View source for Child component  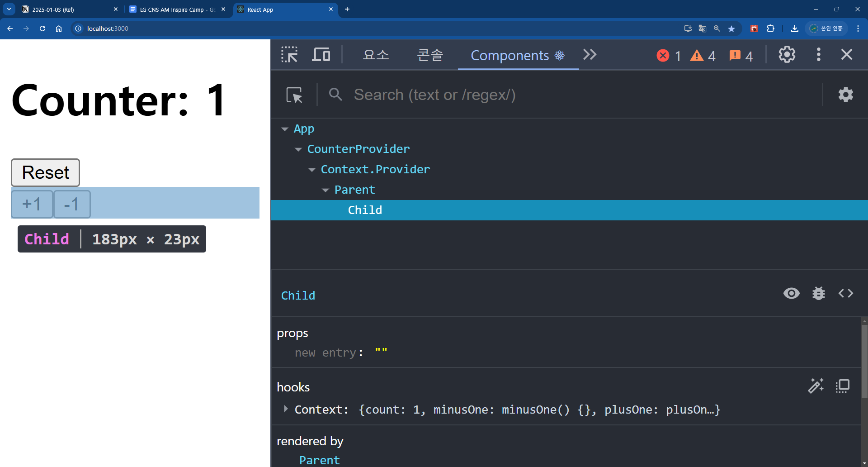(x=846, y=293)
